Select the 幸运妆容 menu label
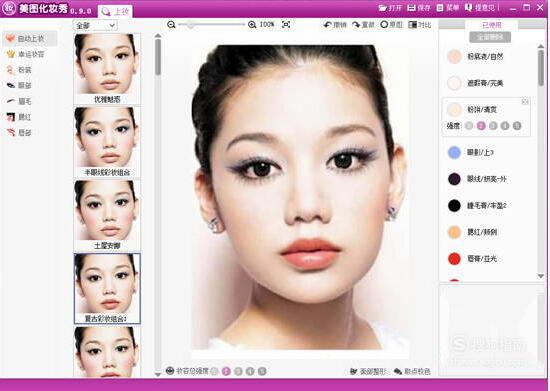This screenshot has width=550, height=391. [31, 54]
